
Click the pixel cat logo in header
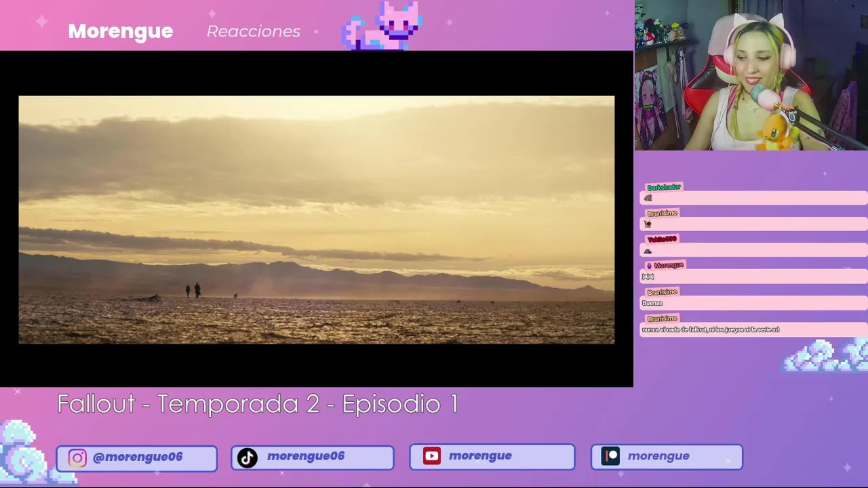(x=383, y=26)
